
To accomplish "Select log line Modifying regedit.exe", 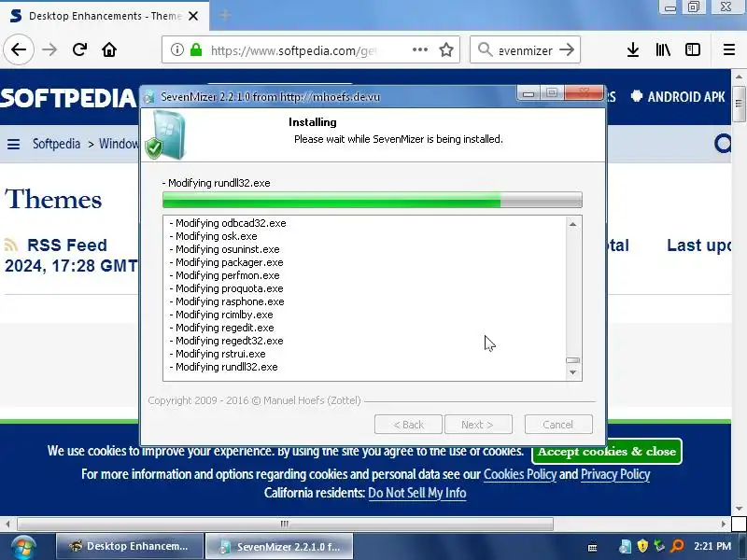I will 221,328.
